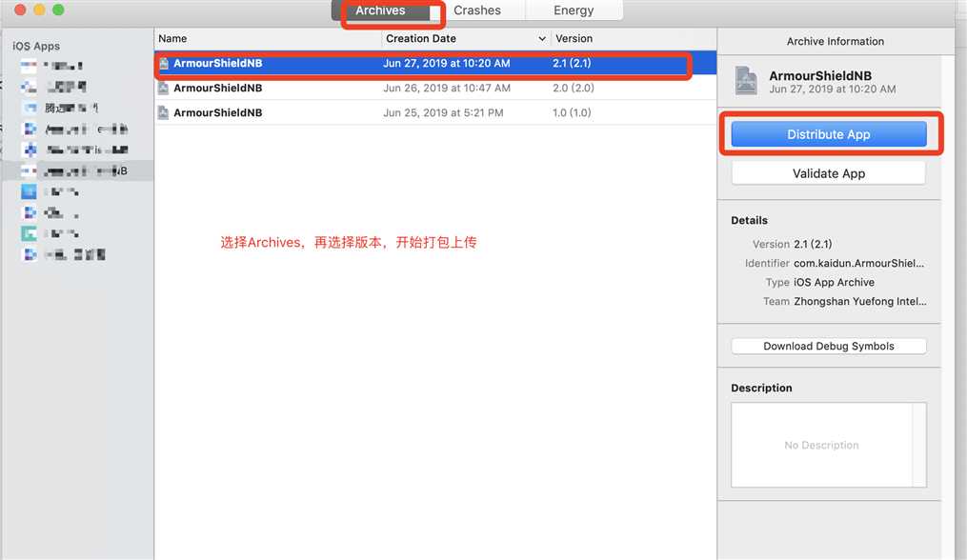Screen dimensions: 967x560
Task: Select the ArmourShieldNB archive from Jun 25
Action: [435, 112]
